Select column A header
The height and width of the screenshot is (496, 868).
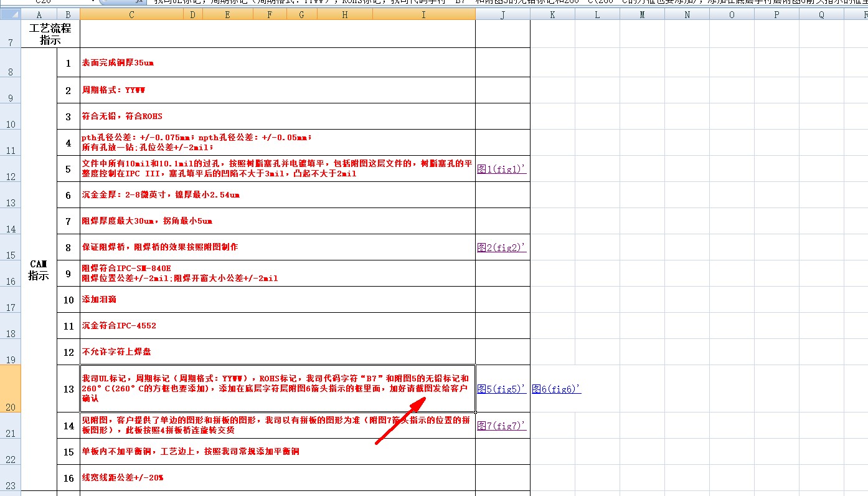(x=39, y=15)
